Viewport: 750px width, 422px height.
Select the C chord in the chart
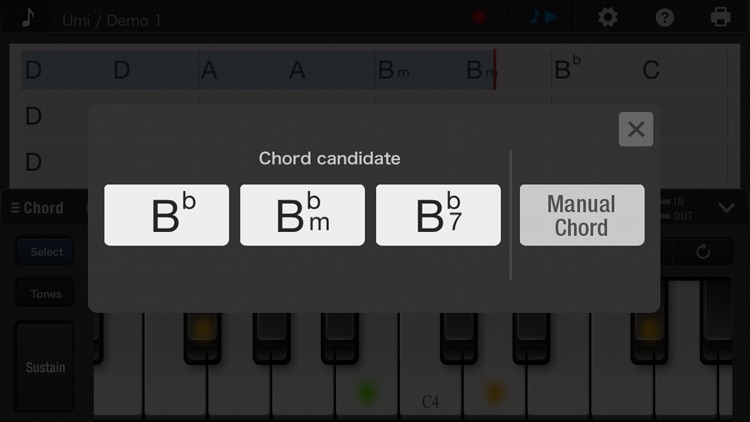pyautogui.click(x=651, y=70)
